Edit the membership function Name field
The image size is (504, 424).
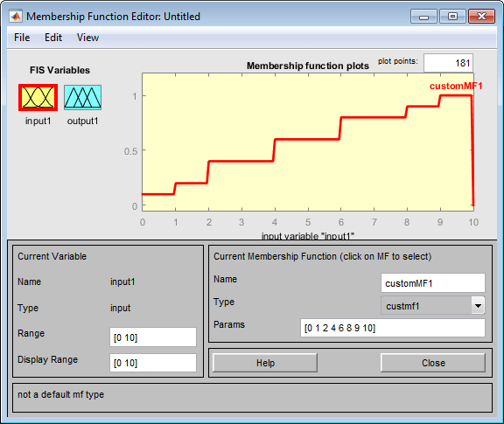(432, 283)
